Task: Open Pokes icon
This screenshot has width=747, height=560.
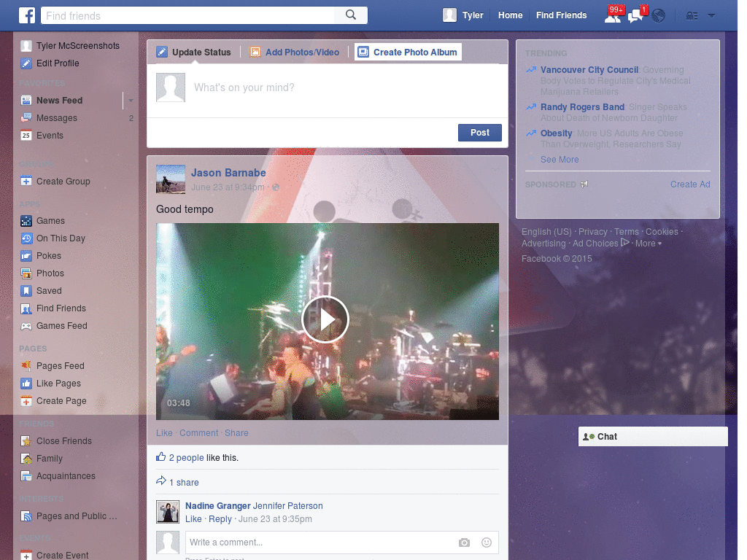Action: (x=26, y=256)
